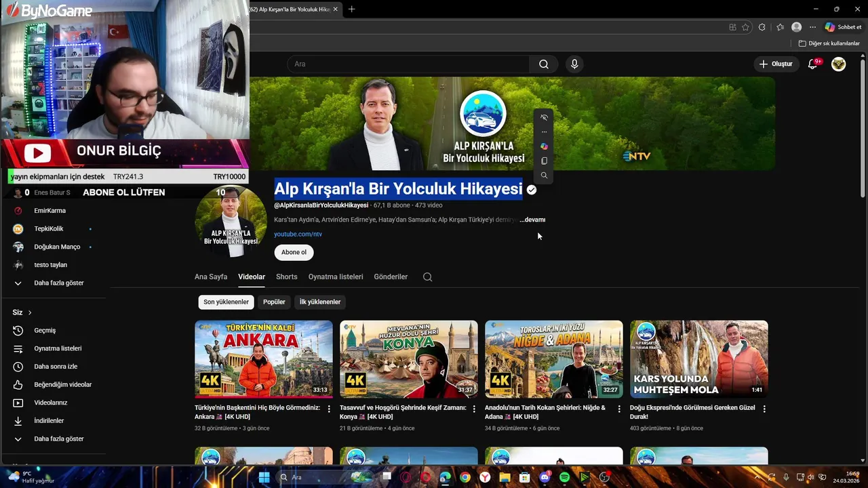Select İlk yüklenenler filter chip
The width and height of the screenshot is (868, 488).
tap(320, 302)
